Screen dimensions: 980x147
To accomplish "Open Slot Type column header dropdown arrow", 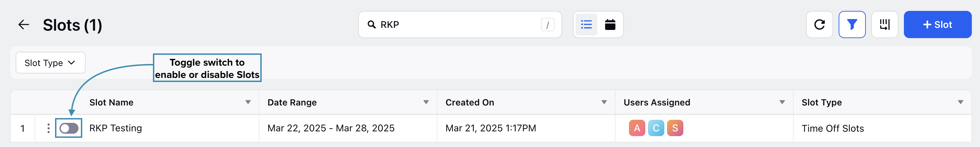I will [x=961, y=102].
